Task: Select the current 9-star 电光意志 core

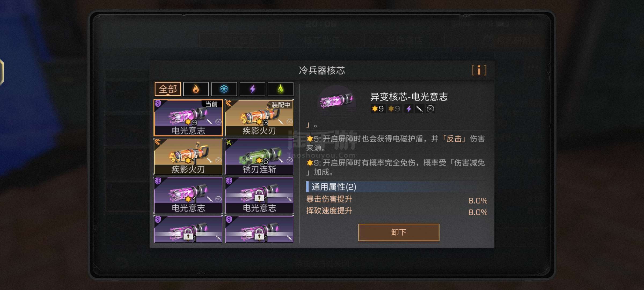Action: [188, 118]
